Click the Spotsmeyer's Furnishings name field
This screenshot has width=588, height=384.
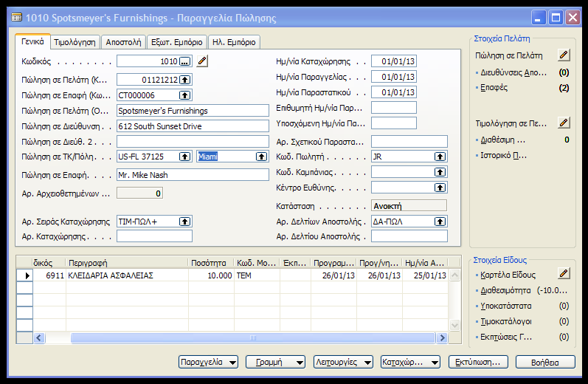click(x=193, y=111)
